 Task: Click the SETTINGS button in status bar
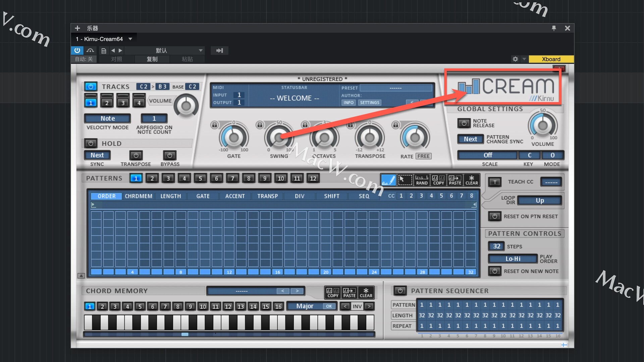click(370, 103)
